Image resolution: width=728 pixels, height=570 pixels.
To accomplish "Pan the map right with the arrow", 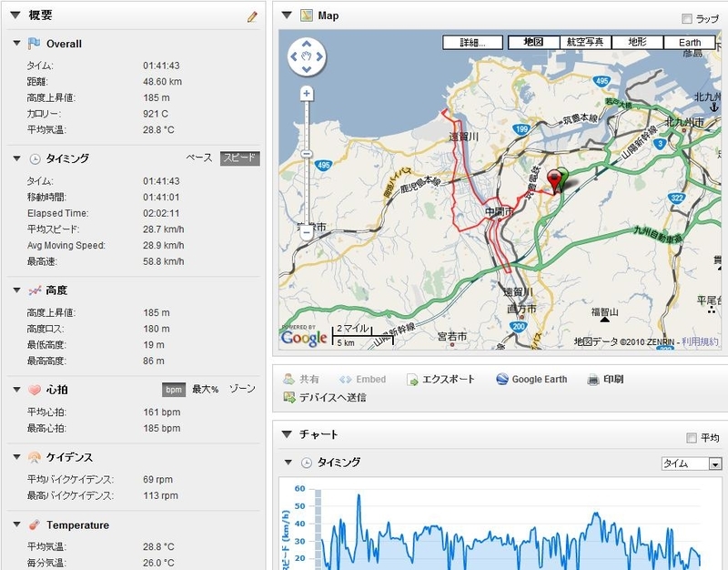I will (319, 56).
